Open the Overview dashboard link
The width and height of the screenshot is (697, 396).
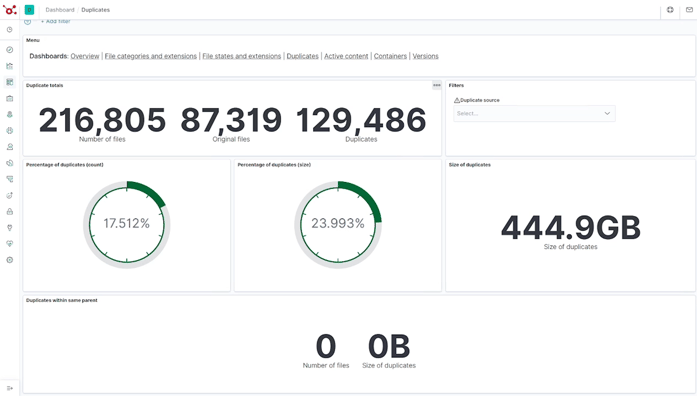click(x=85, y=56)
